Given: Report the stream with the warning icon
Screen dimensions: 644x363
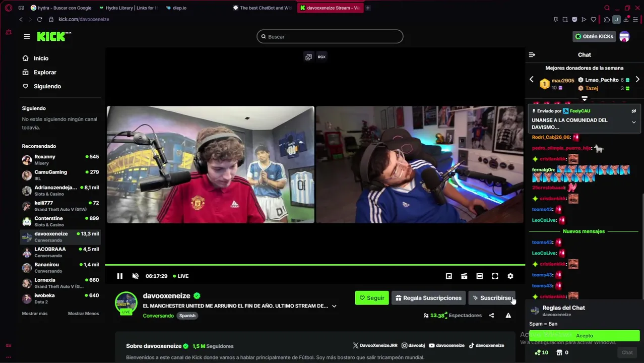Looking at the screenshot, I should [x=508, y=316].
